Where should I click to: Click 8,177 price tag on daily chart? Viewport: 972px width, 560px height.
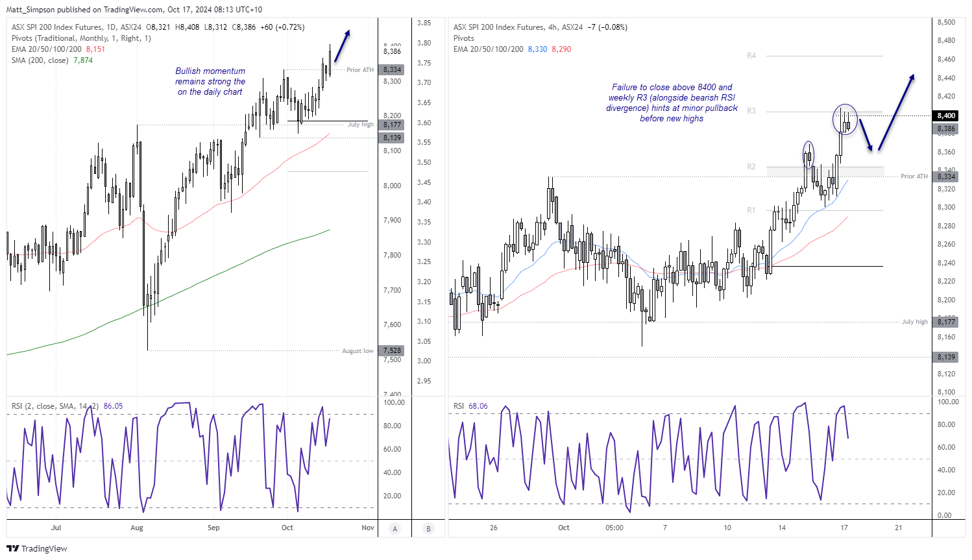coord(392,125)
